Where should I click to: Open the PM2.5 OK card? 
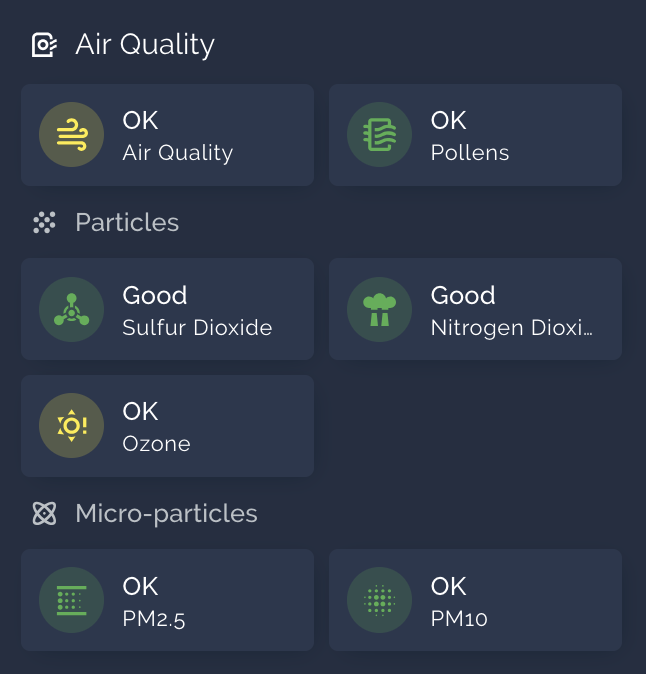[x=167, y=600]
